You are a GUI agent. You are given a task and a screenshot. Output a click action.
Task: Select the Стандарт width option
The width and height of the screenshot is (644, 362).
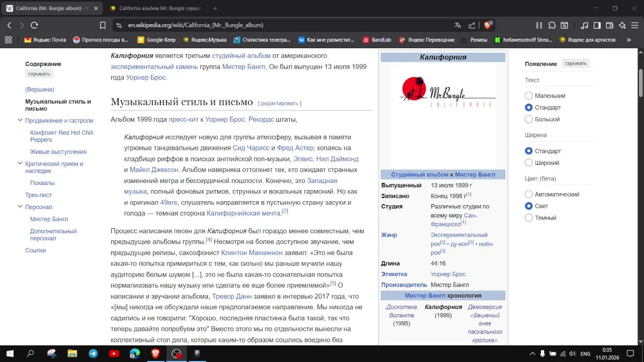click(x=529, y=151)
